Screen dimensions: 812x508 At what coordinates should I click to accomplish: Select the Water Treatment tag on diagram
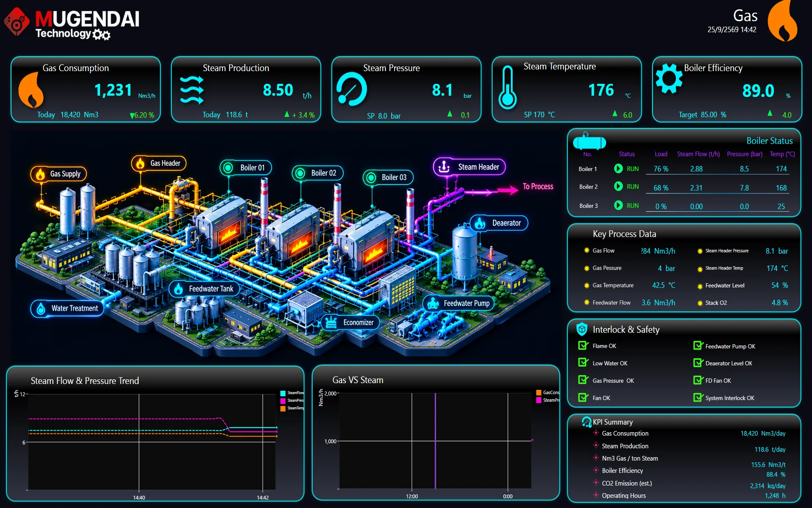click(x=67, y=309)
